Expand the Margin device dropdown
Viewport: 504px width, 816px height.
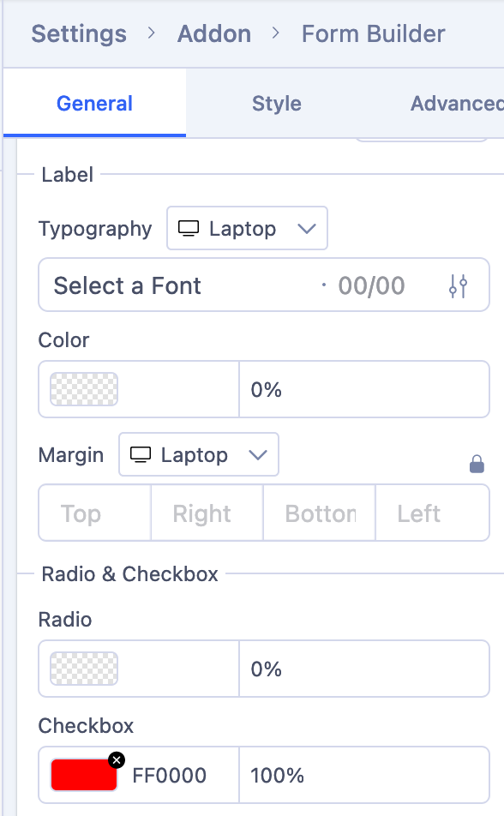[x=198, y=454]
